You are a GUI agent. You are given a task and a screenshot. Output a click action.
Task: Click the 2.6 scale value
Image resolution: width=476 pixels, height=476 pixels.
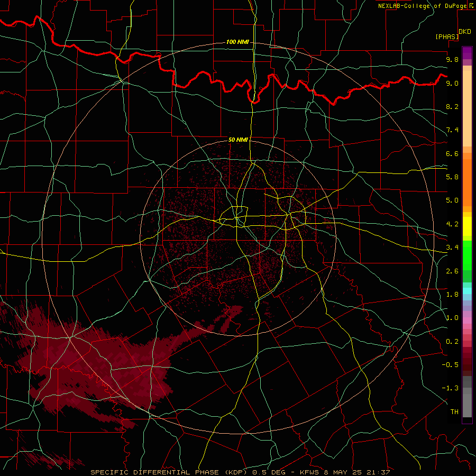[x=452, y=271]
